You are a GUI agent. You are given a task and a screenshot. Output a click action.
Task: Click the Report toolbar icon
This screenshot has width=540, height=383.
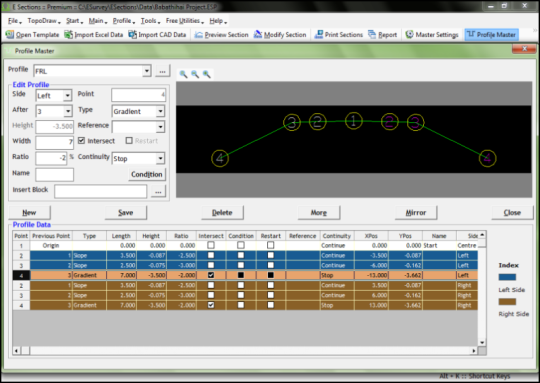372,34
